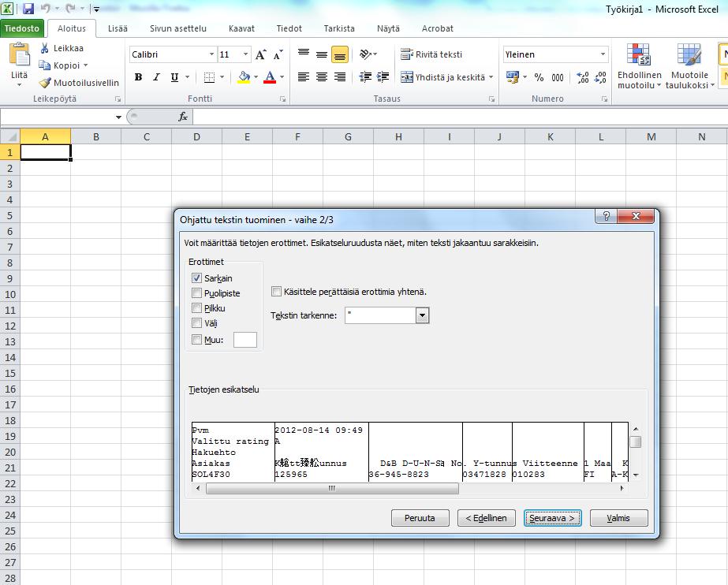Image resolution: width=728 pixels, height=585 pixels.
Task: Click the Muu delimiter text field
Action: pos(245,340)
